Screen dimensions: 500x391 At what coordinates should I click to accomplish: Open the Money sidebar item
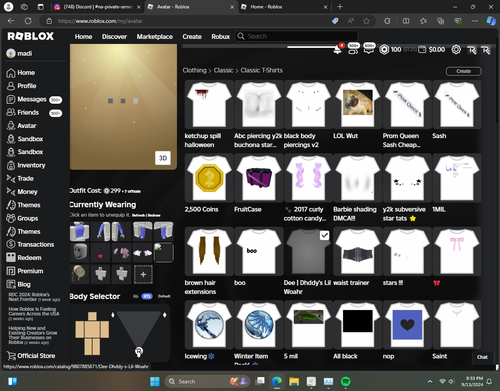22,192
